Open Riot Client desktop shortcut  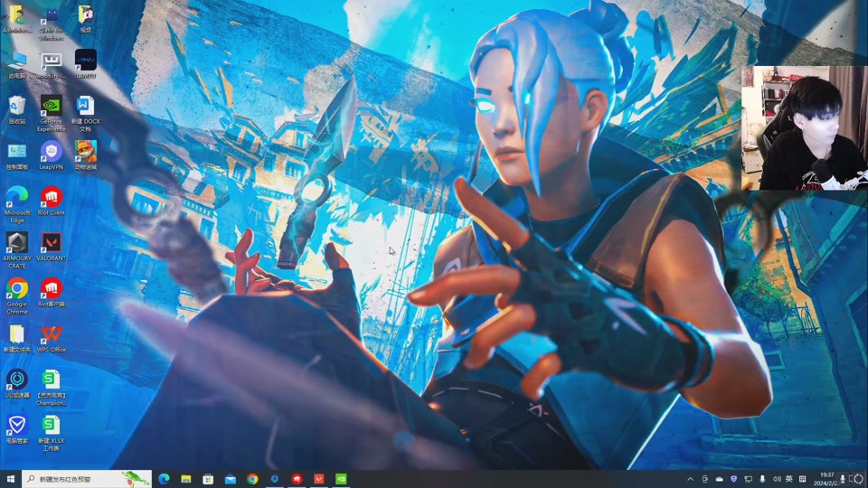(x=51, y=202)
